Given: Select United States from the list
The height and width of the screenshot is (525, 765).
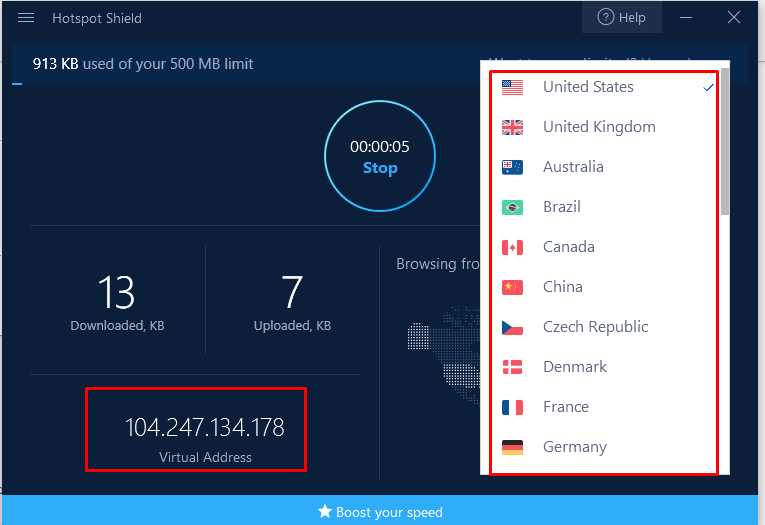Looking at the screenshot, I should coord(604,87).
